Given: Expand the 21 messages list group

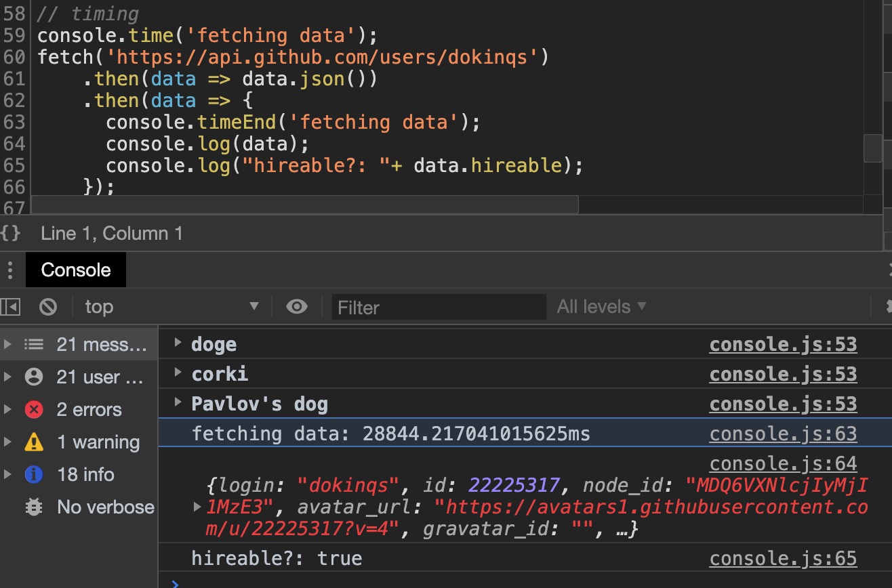Looking at the screenshot, I should click(101, 345).
